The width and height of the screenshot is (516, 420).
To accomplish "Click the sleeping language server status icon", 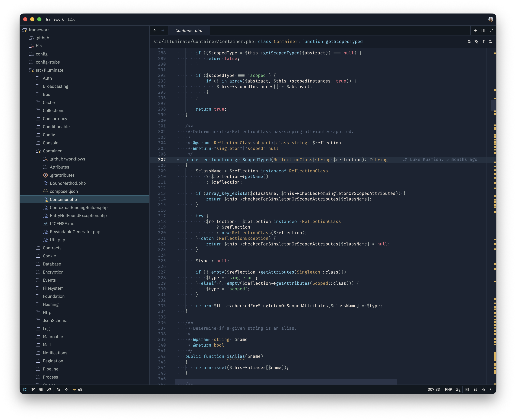I will click(458, 389).
